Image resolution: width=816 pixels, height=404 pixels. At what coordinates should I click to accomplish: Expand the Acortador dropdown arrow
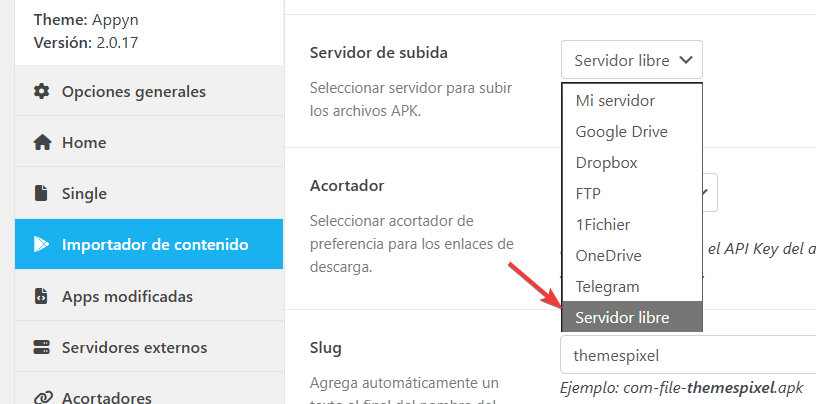[x=710, y=192]
